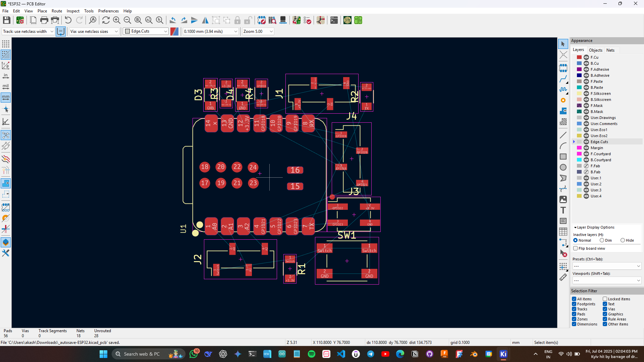Check the Locked items filter
This screenshot has width=644, height=362.
[605, 299]
